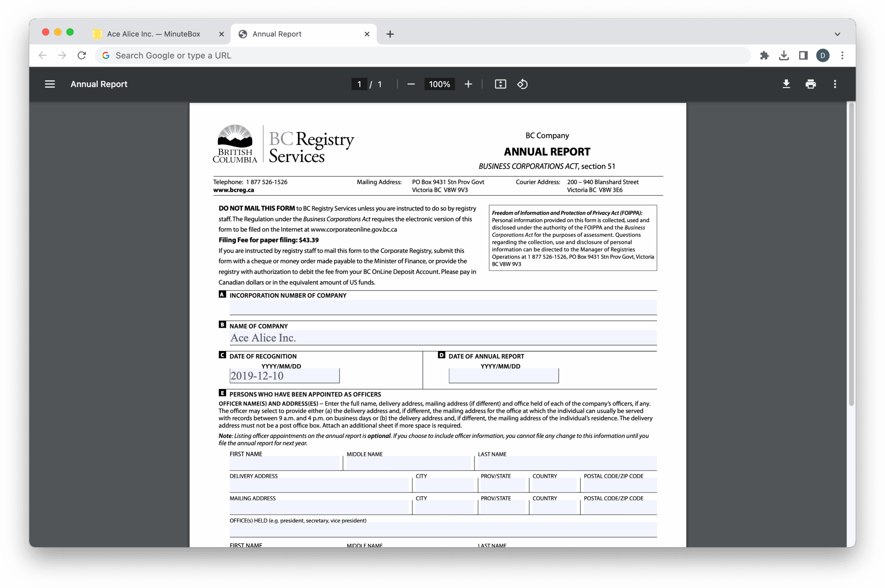This screenshot has height=588, width=885.
Task: Reload the current page
Action: click(82, 56)
